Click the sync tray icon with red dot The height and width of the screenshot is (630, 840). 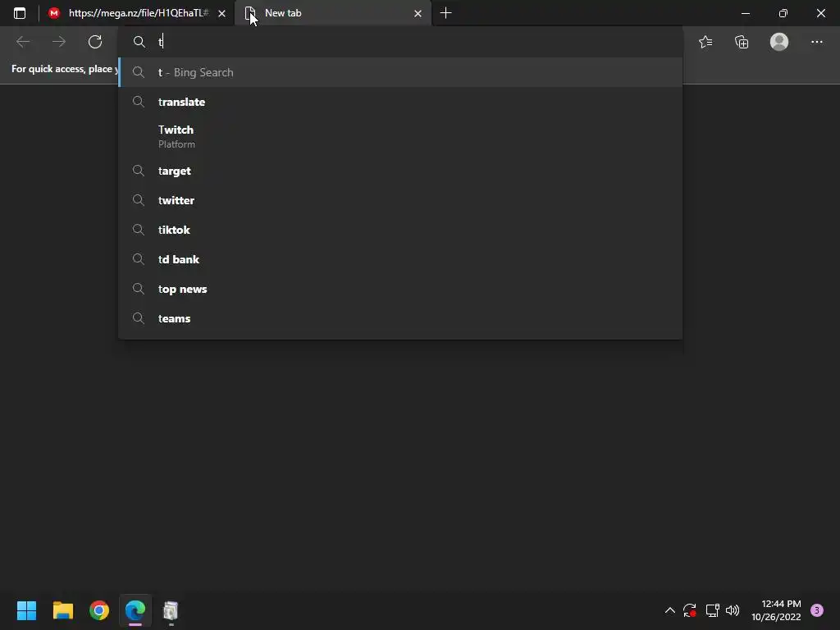coord(689,610)
